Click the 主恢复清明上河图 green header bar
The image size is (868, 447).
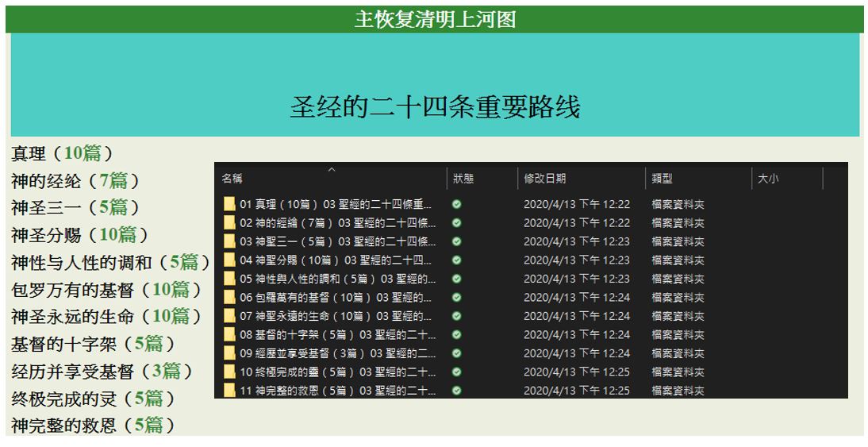point(434,19)
